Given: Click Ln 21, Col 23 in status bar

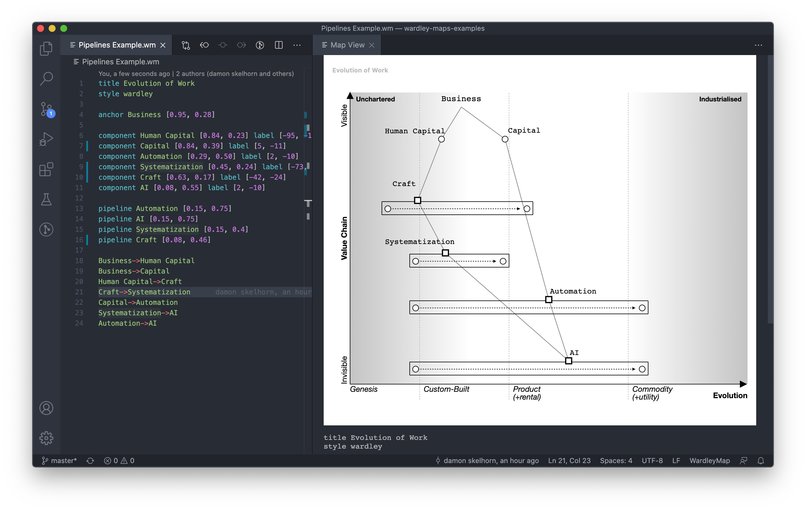Looking at the screenshot, I should 569,461.
